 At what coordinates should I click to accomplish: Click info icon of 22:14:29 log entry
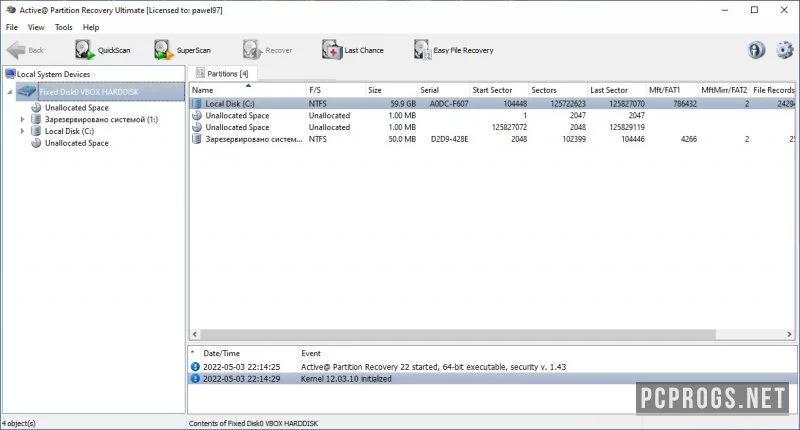(195, 378)
